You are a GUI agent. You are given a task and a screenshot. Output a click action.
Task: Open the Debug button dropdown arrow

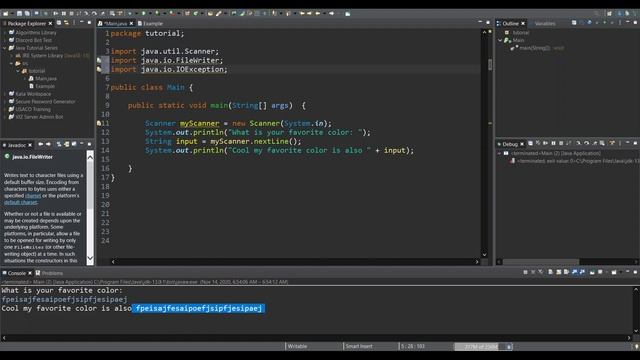(x=137, y=13)
